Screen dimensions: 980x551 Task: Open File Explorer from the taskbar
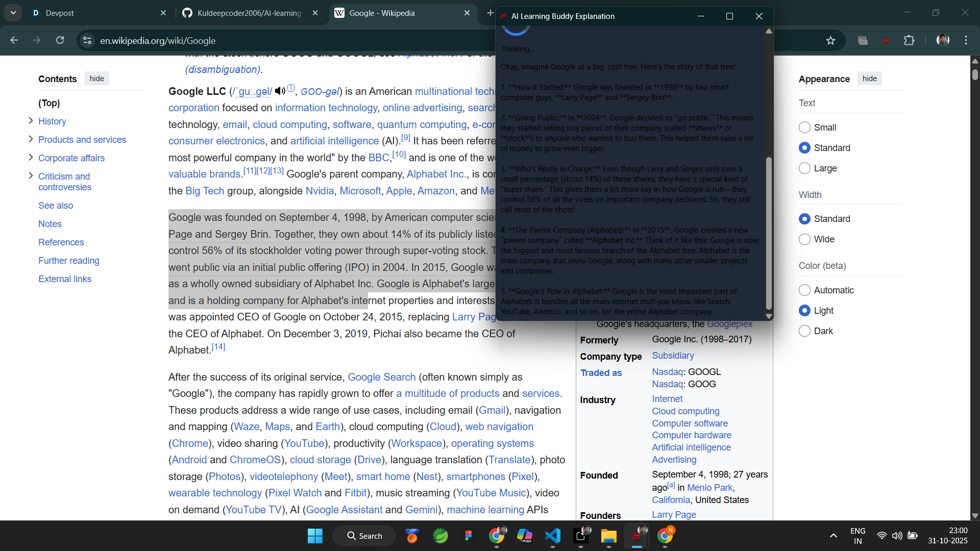point(608,536)
